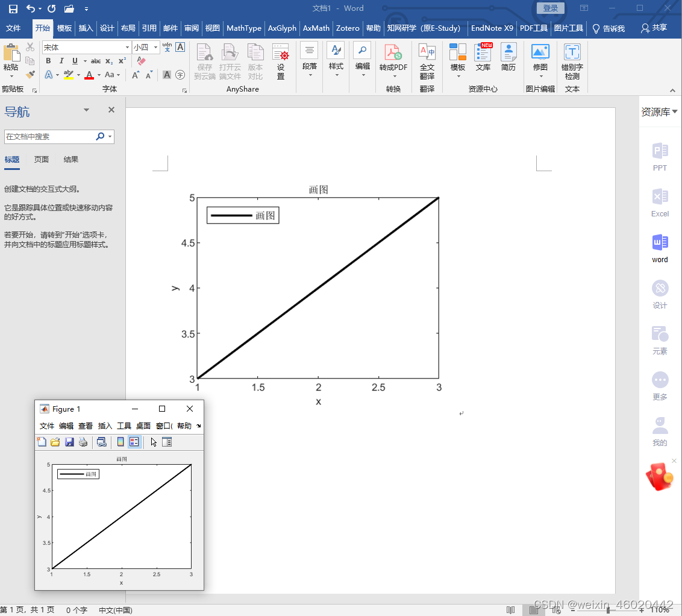
Task: Save the figure in the Figure 1 toolbar
Action: [x=69, y=442]
